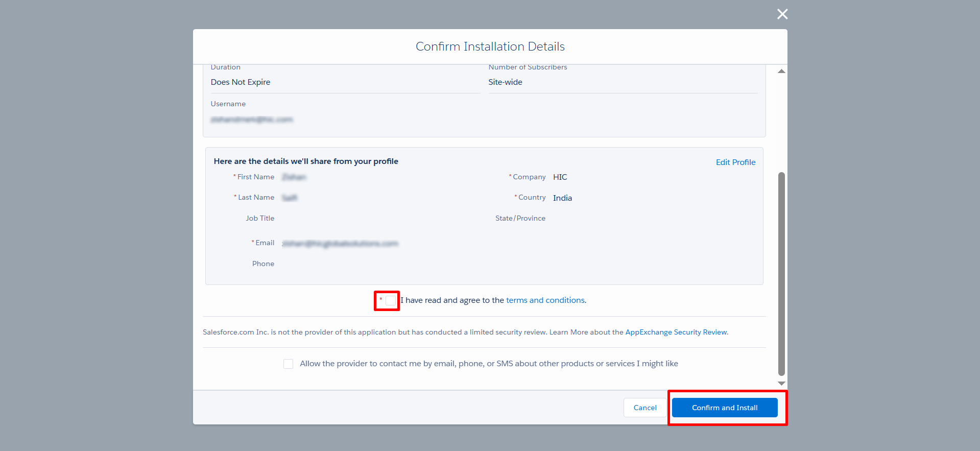Click the scroll-down arrow in the dialog
The image size is (980, 451).
(781, 383)
